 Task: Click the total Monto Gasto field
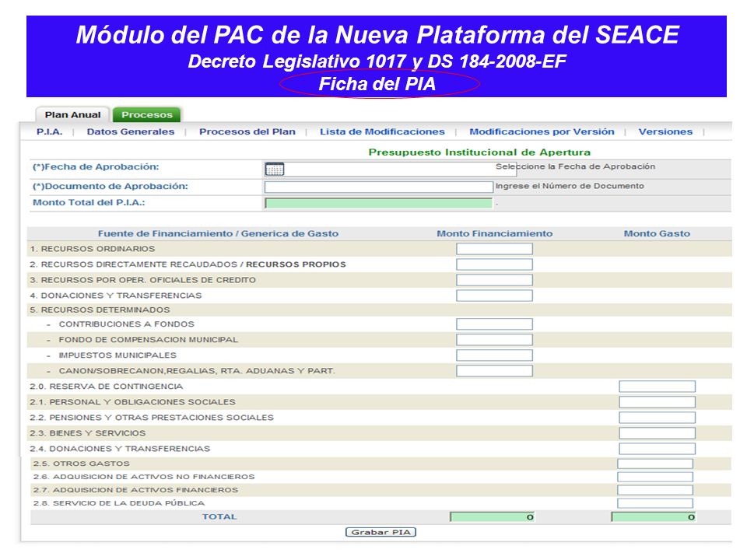(x=654, y=517)
